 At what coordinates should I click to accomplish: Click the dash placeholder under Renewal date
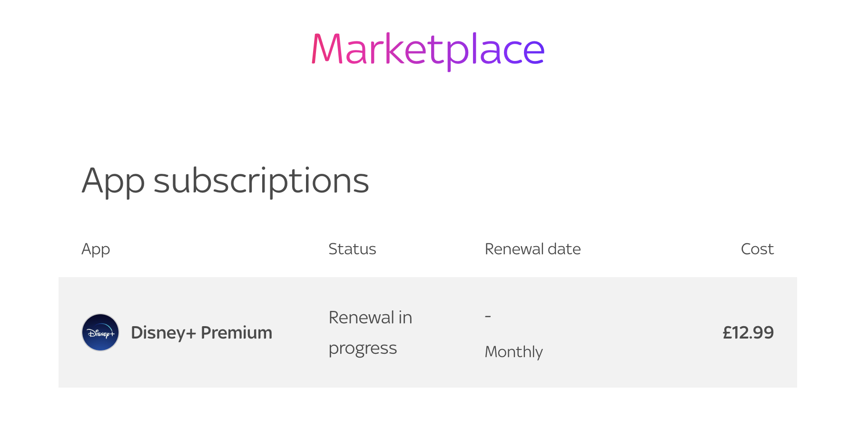pos(488,316)
